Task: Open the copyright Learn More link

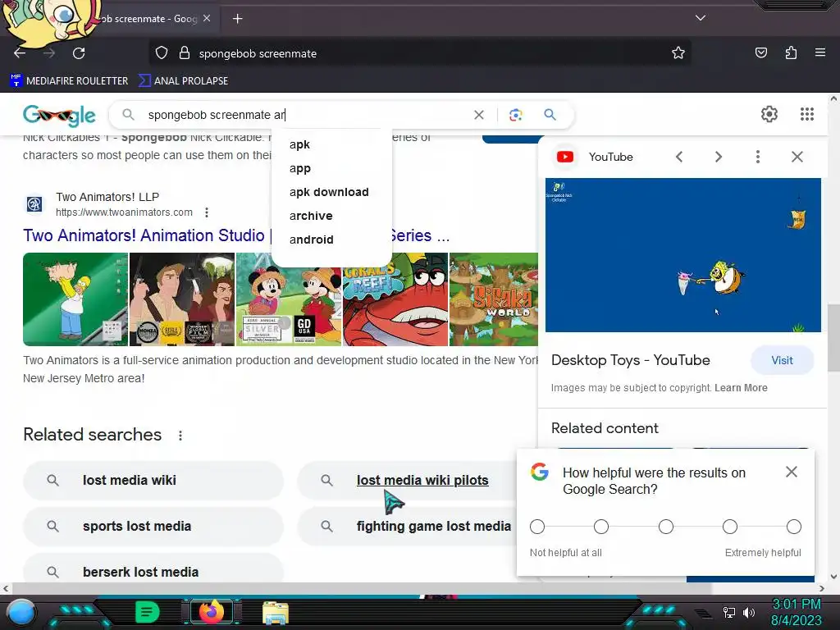Action: pyautogui.click(x=741, y=388)
